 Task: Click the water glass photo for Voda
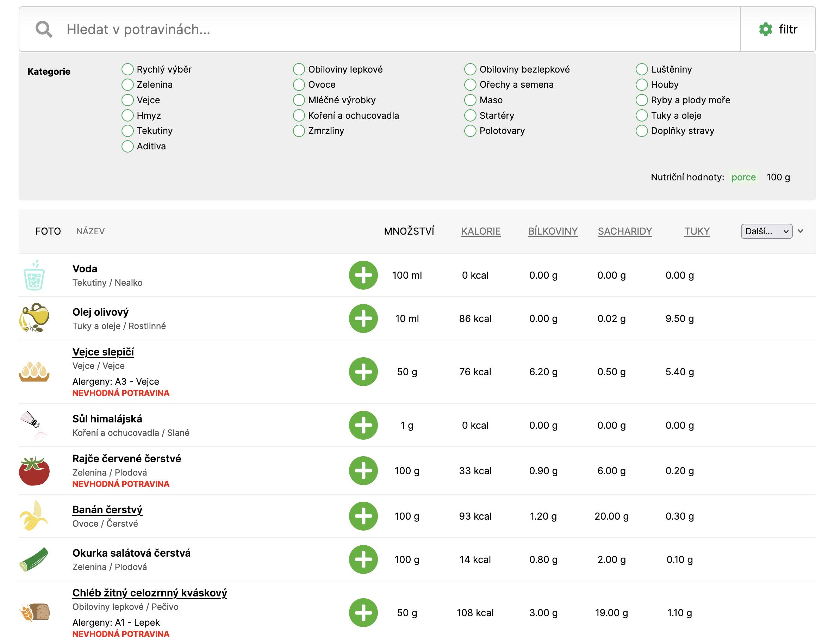pos(34,275)
